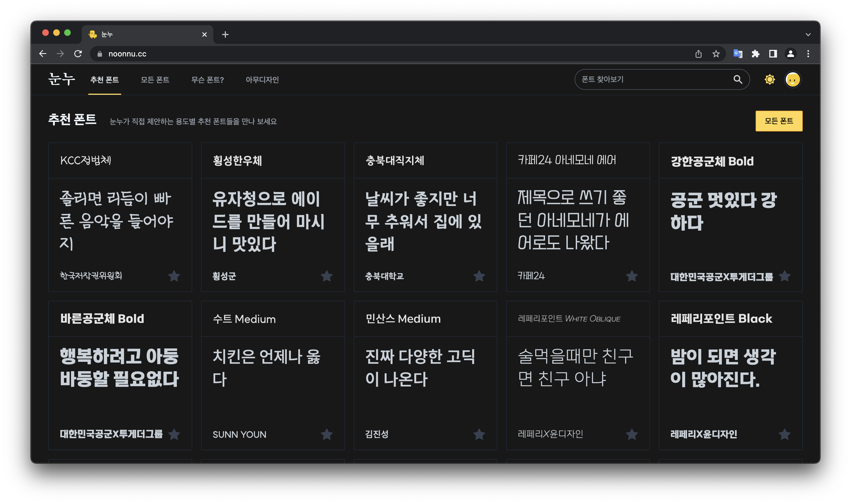851x504 pixels.
Task: Favorite KCC정범체 with its star
Action: (174, 276)
